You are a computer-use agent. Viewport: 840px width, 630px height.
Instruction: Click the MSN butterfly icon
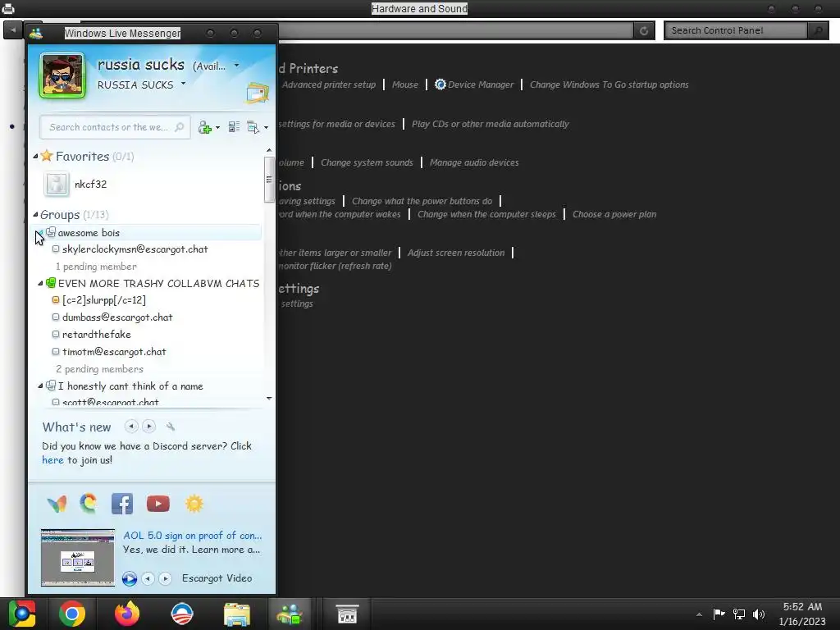57,504
